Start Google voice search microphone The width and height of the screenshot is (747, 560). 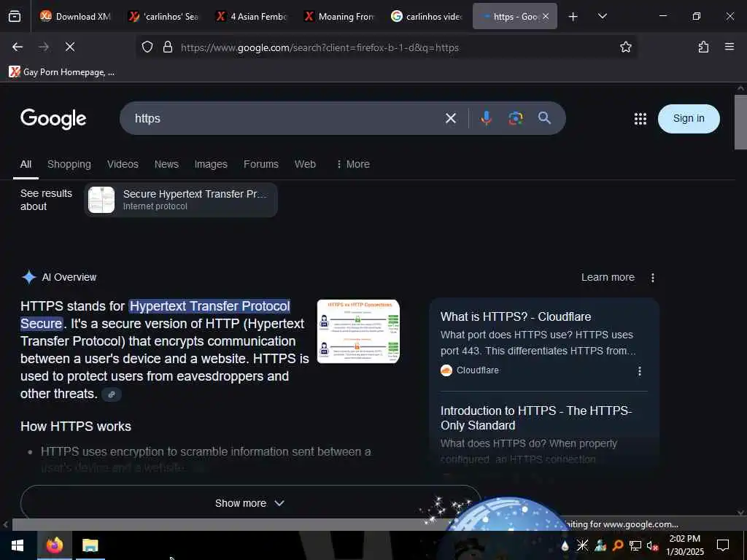pyautogui.click(x=485, y=118)
